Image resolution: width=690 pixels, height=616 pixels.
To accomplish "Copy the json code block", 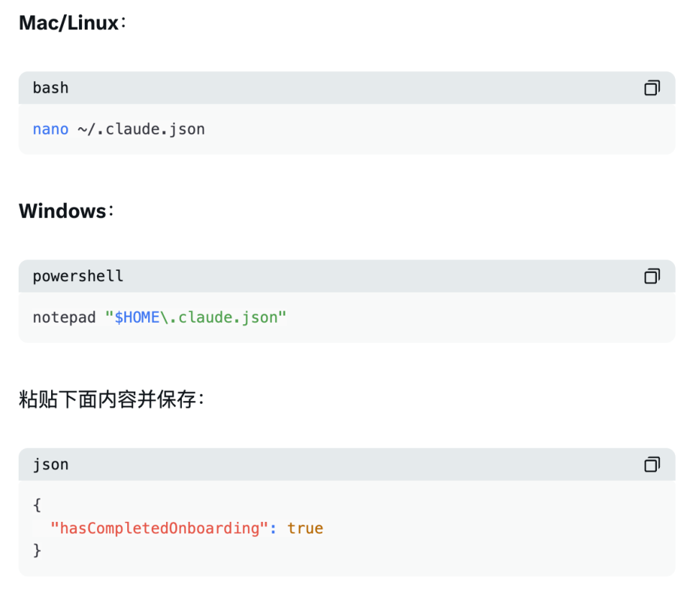I will [651, 465].
